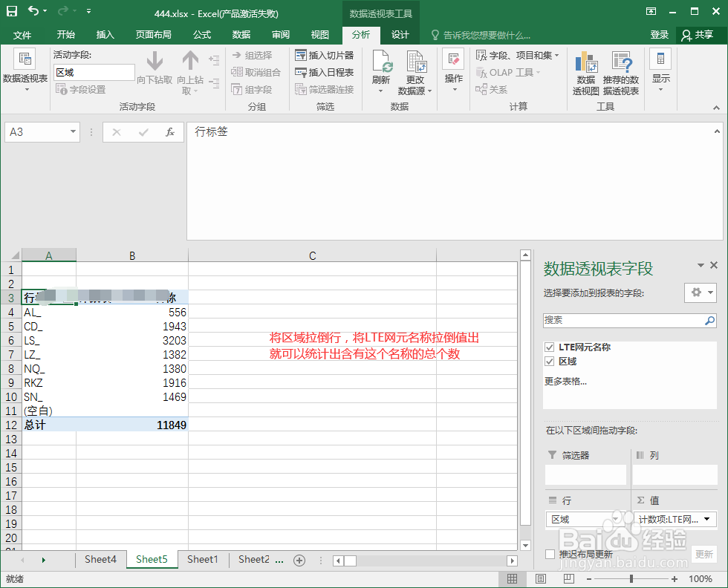Screen dimensions: 728x588
Task: Insert Timeline (插入日程表)
Action: [x=325, y=73]
